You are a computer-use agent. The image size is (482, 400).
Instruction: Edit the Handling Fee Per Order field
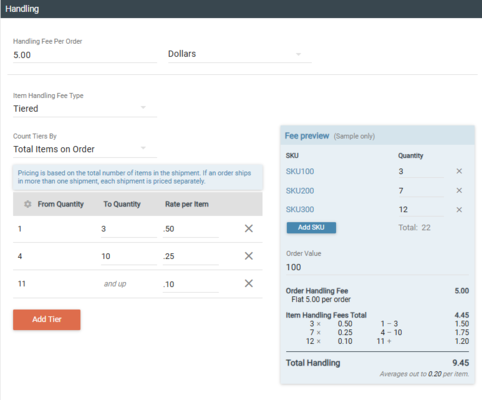coord(85,55)
